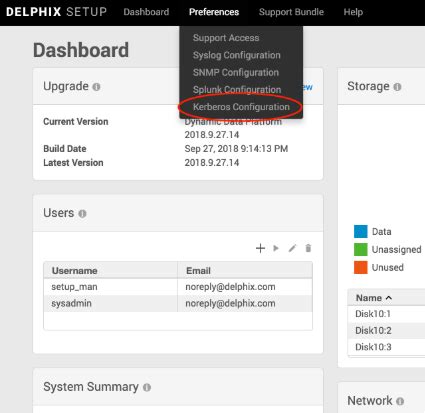Click the delete user trash icon
Image resolution: width=425 pixels, height=413 pixels.
click(x=308, y=248)
